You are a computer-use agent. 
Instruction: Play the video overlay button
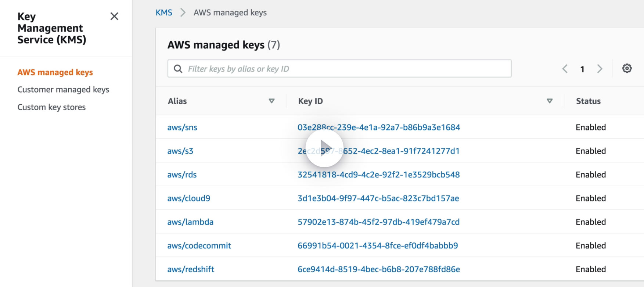click(x=324, y=148)
